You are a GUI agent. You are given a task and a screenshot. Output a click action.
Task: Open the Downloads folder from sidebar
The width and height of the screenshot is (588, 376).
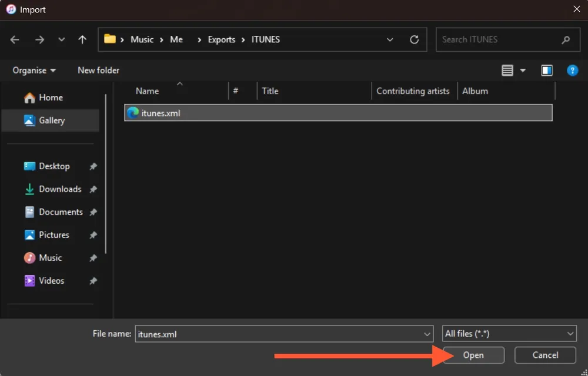coord(59,189)
